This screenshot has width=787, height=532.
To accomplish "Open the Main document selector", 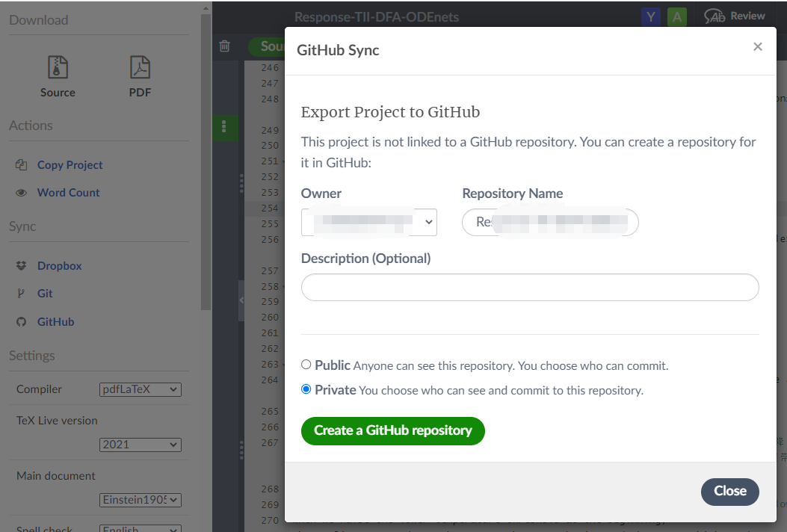I will tap(140, 500).
